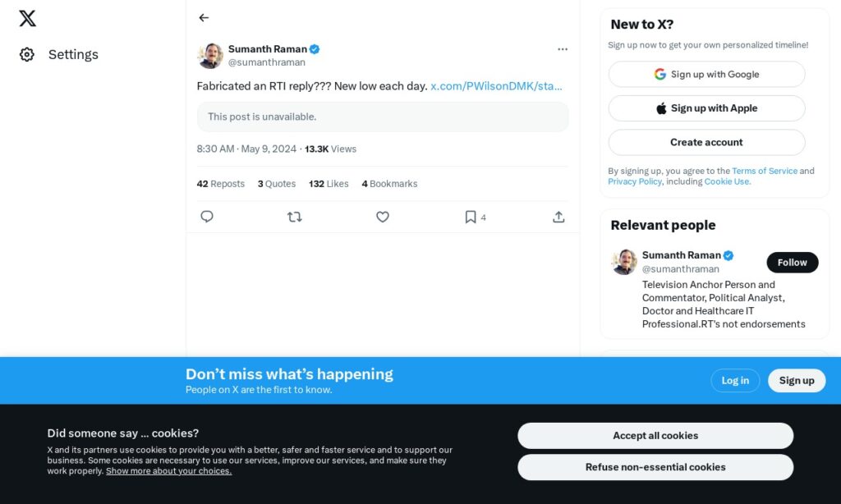Viewport: 841px width, 504px height.
Task: Share the post via upload icon
Action: (558, 217)
